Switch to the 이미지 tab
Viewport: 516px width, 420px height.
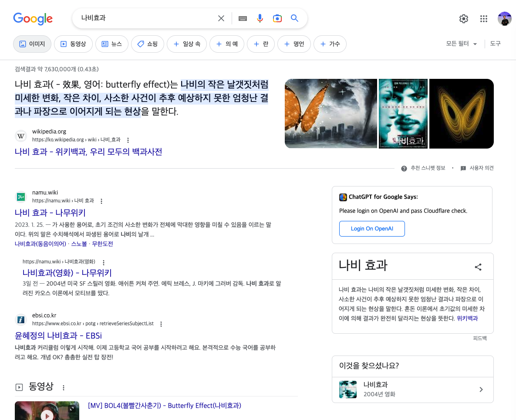point(32,44)
